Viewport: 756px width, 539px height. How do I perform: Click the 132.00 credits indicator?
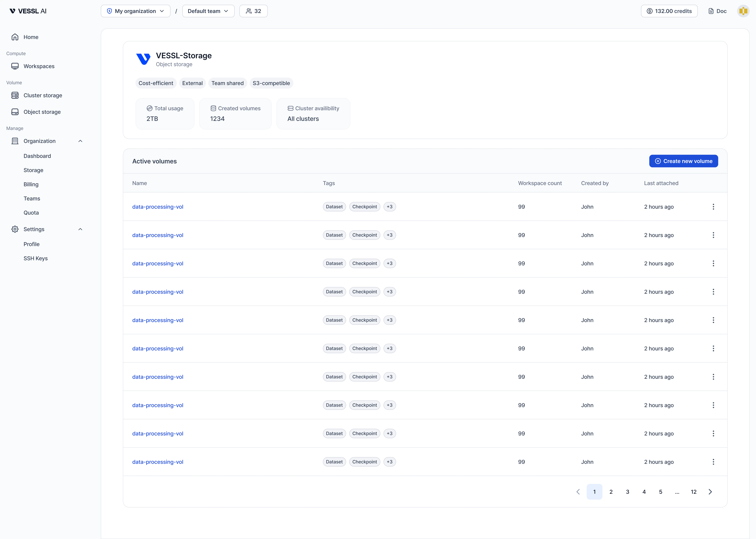[669, 11]
